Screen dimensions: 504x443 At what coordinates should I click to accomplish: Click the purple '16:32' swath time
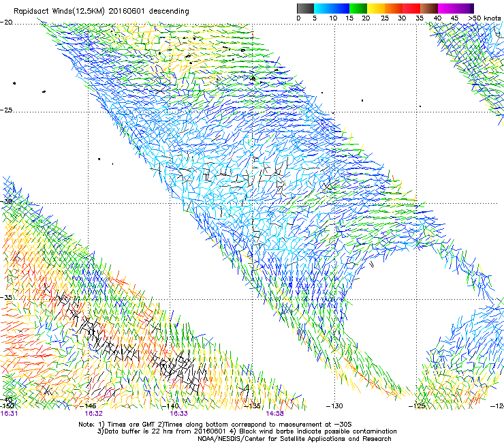point(93,414)
